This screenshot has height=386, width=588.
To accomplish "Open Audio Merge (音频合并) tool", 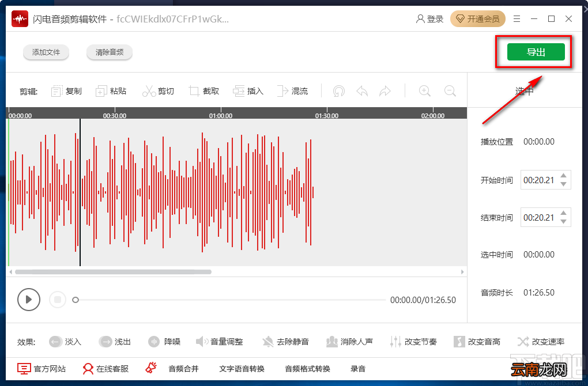I will [183, 369].
